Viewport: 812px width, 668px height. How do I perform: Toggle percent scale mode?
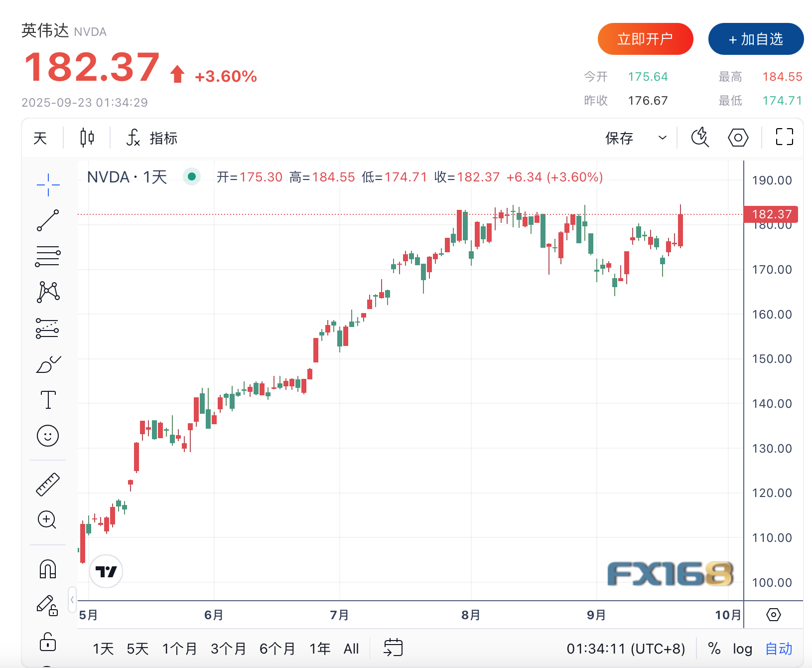714,649
